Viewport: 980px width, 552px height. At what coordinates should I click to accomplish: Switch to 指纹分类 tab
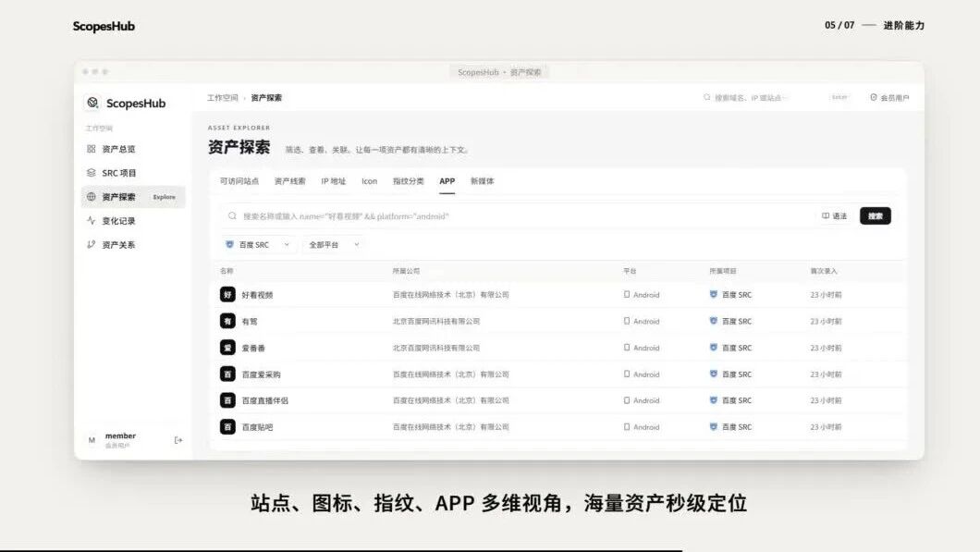(x=408, y=181)
